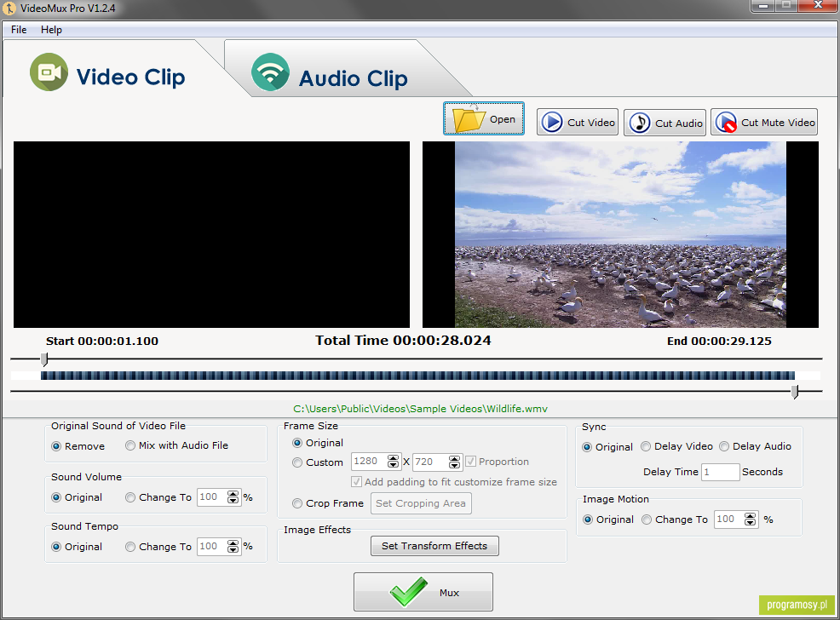Click Set Transform Effects button
840x620 pixels.
point(434,546)
